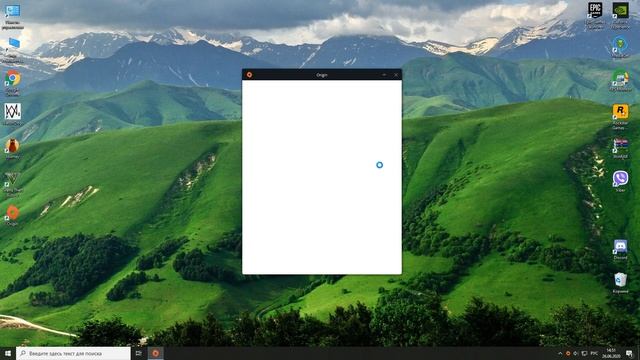
Task: Open the Viber desktop shortcut
Action: (x=620, y=181)
